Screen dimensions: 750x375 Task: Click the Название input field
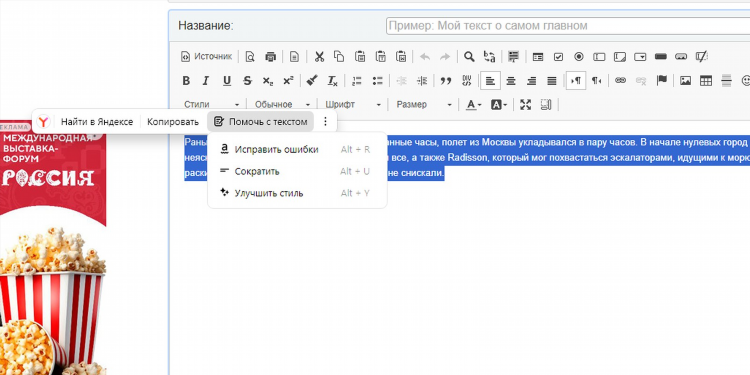568,26
